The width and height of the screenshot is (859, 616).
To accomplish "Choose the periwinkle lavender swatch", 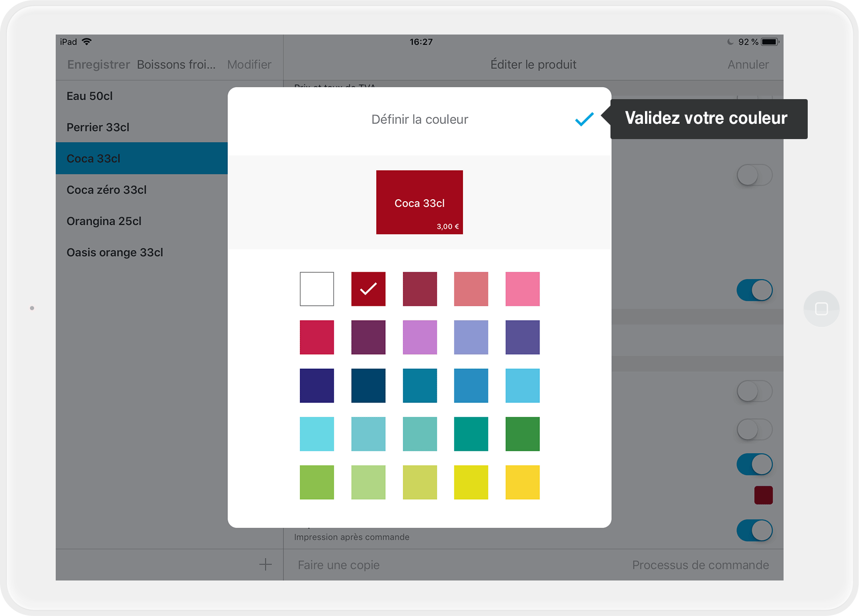I will click(471, 337).
